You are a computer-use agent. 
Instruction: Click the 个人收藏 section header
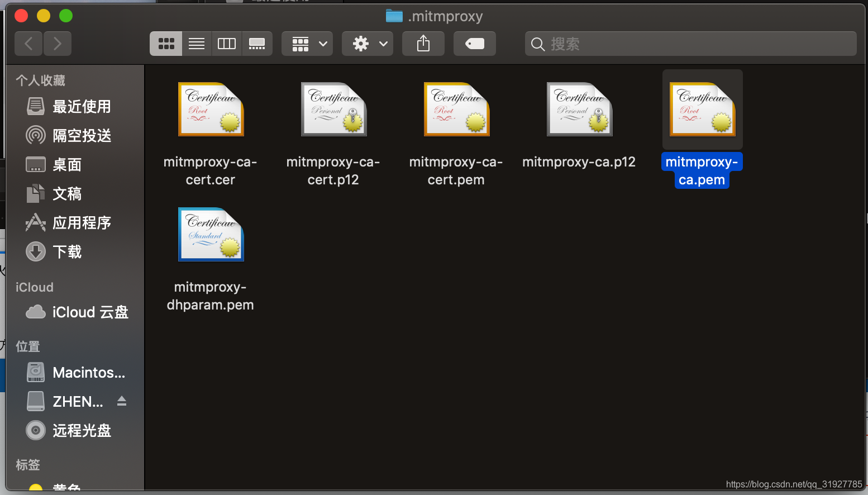pyautogui.click(x=41, y=80)
